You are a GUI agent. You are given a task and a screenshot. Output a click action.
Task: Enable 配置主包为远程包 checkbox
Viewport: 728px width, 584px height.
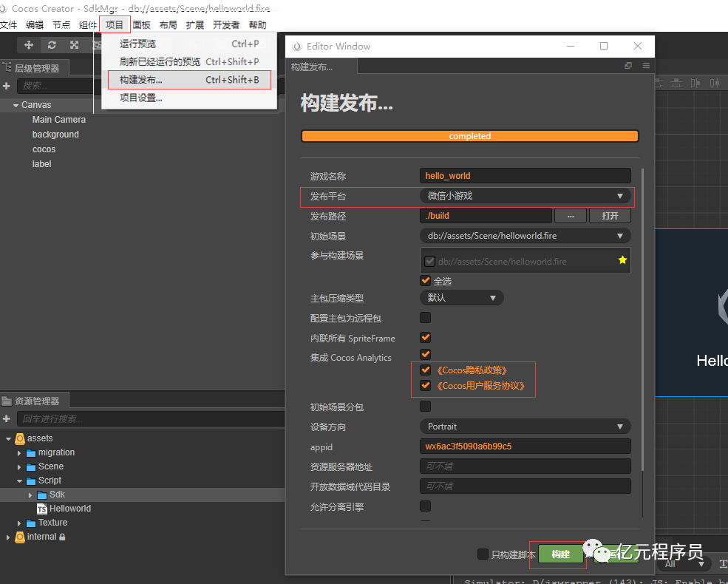tap(425, 318)
